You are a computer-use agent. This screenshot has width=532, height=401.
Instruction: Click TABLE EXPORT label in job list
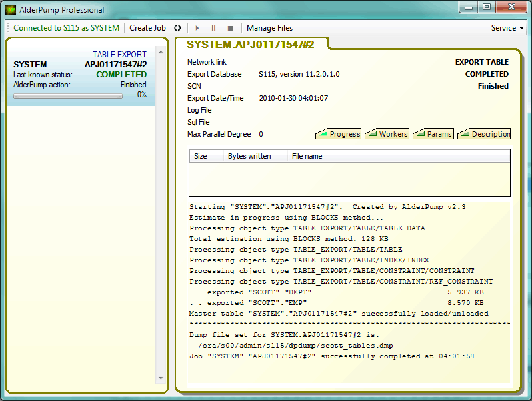pos(120,55)
